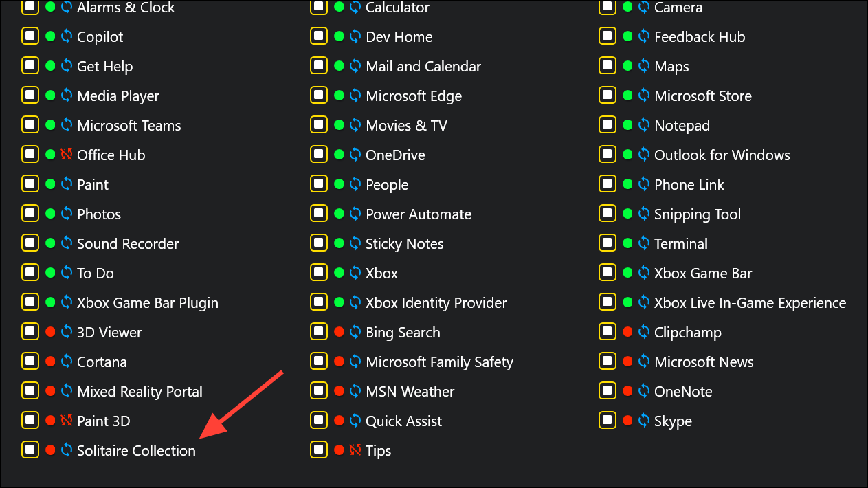868x488 pixels.
Task: Tick the Solitaire Collection checkbox
Action: 30,450
